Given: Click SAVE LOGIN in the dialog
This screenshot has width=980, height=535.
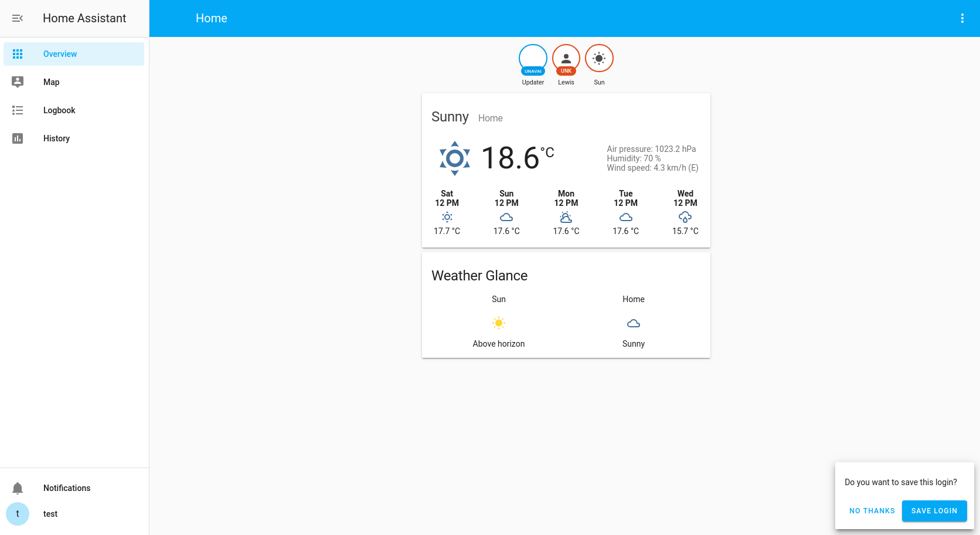Looking at the screenshot, I should tap(934, 511).
